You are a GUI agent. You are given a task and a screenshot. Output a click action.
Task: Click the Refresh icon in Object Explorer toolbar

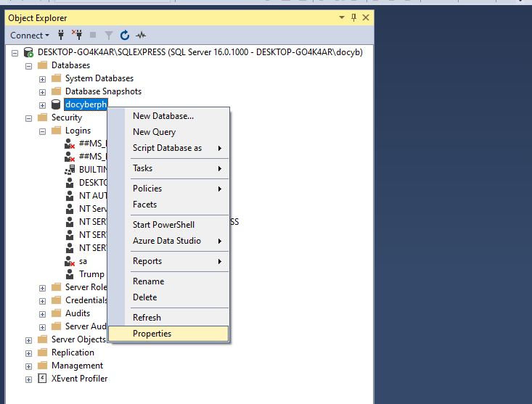pyautogui.click(x=125, y=35)
